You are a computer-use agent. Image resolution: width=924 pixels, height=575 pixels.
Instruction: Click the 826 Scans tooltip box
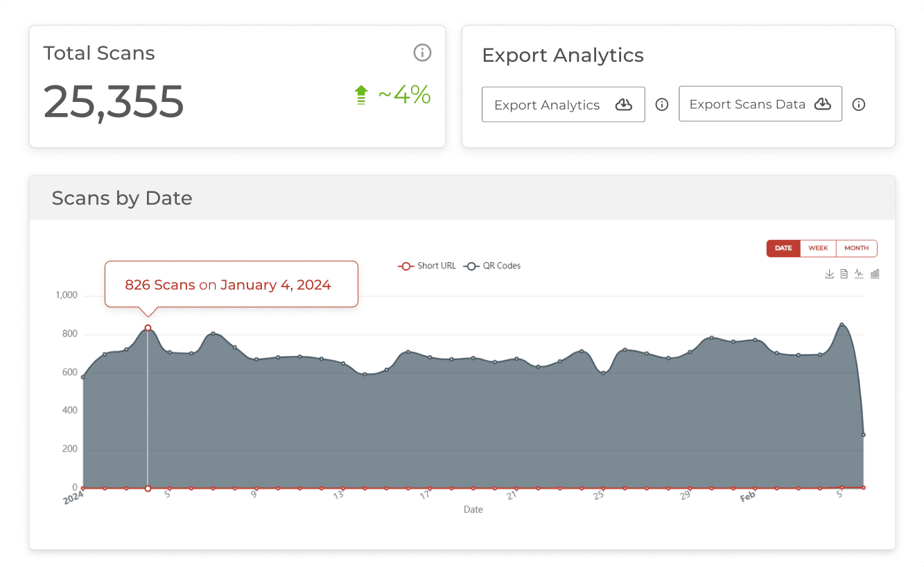pos(231,284)
